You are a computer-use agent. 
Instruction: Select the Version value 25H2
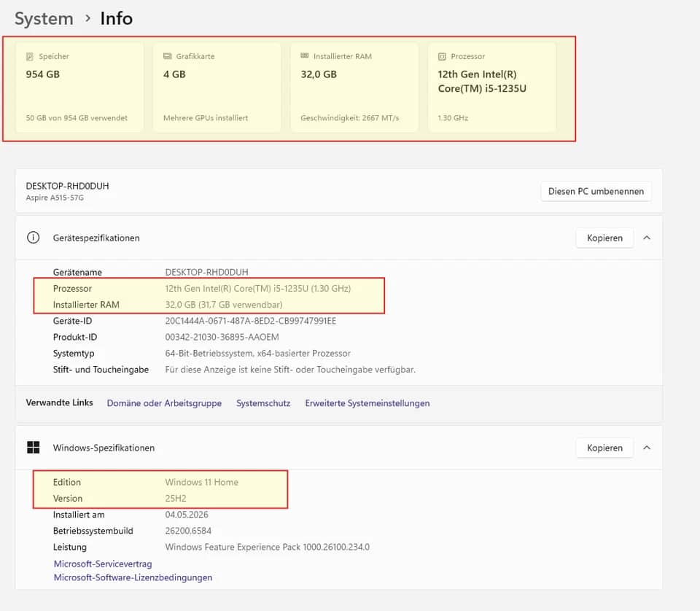[x=176, y=499]
